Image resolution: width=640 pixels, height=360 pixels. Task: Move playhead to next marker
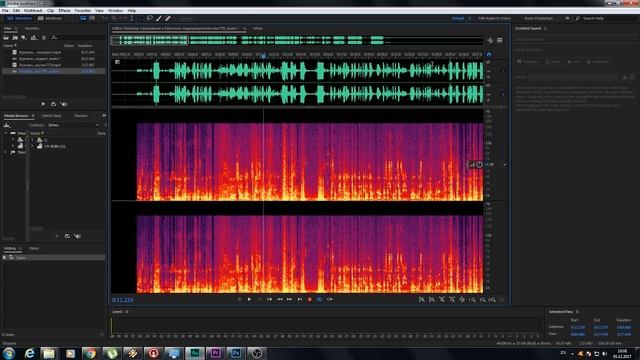point(300,300)
